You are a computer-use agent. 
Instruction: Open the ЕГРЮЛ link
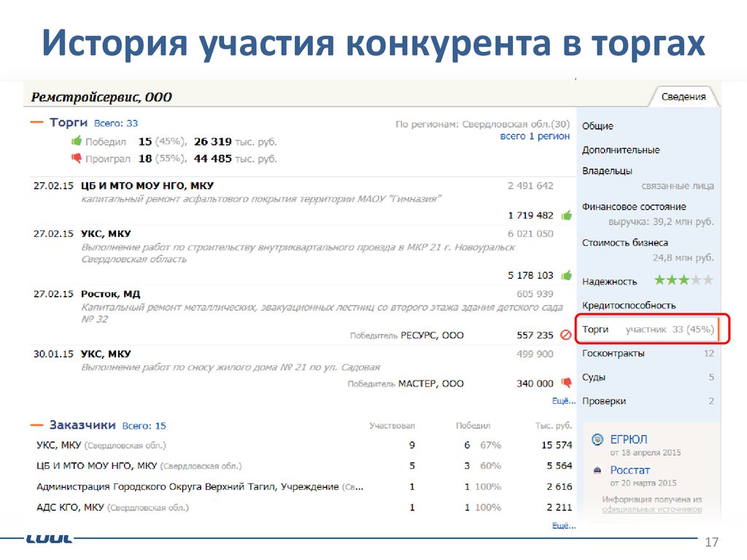pos(628,440)
